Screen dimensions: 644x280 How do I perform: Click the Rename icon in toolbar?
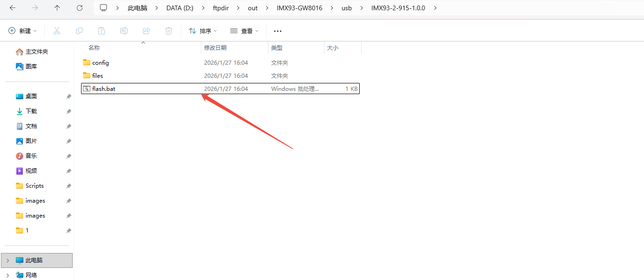[124, 31]
